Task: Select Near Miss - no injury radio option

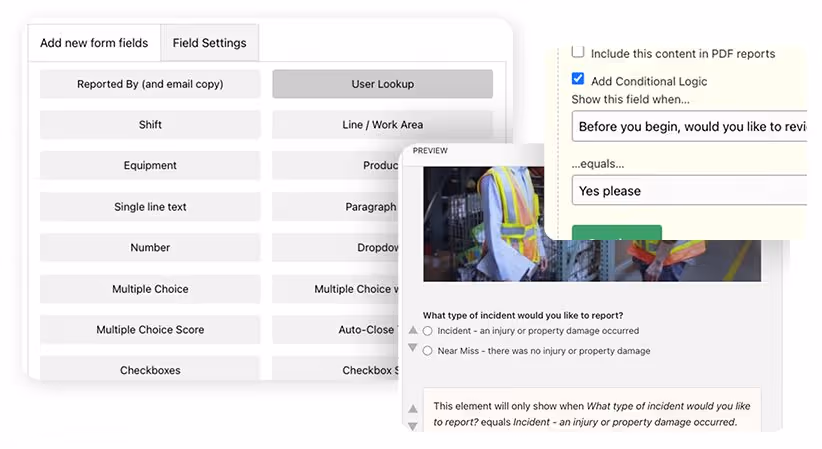Action: 428,351
